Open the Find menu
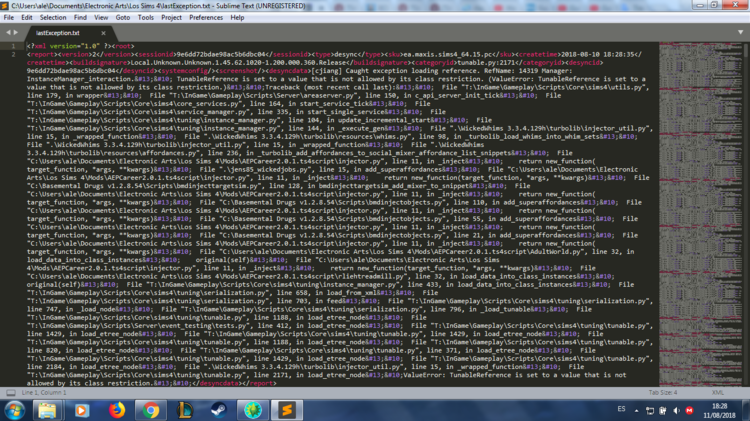 click(80, 18)
